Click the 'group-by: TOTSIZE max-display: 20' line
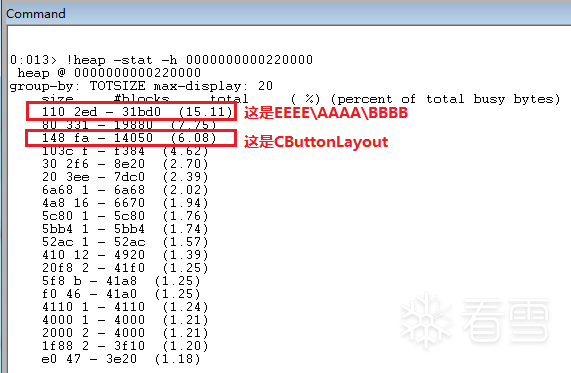The width and height of the screenshot is (571, 373). click(x=141, y=86)
